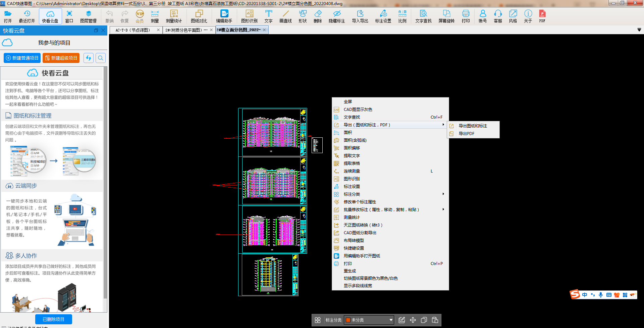
Task: Close the 2#楼立面分色图 tab
Action: pyautogui.click(x=264, y=30)
